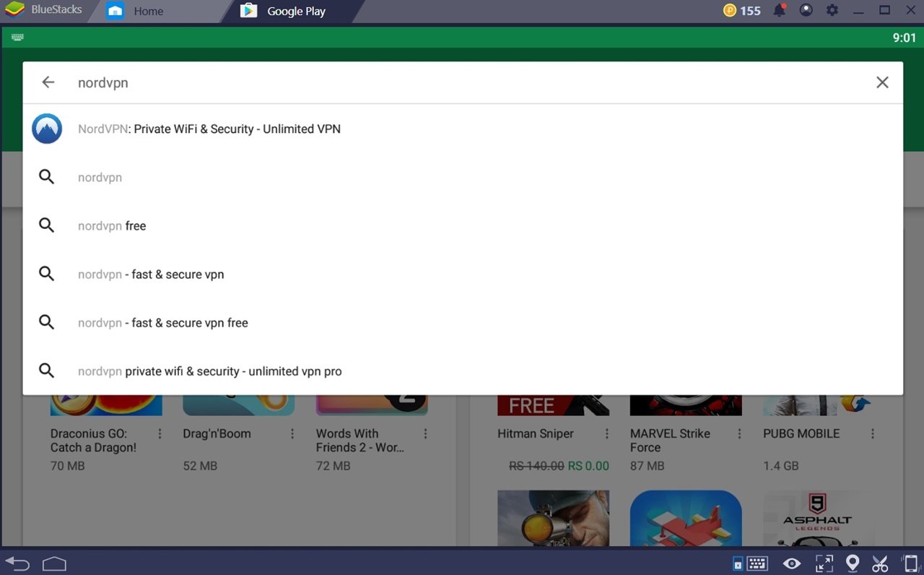Click magnifier beside 'nordvpn - fast & secure vpn'

47,274
